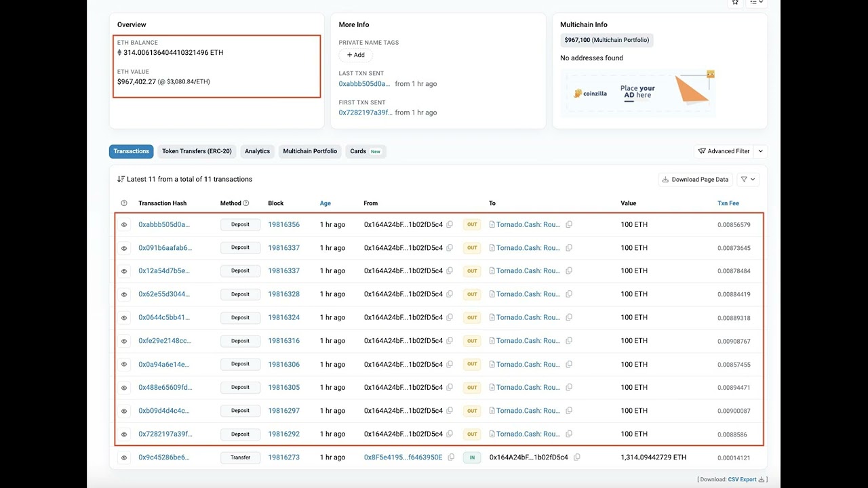Click the CSV export download icon

(762, 479)
